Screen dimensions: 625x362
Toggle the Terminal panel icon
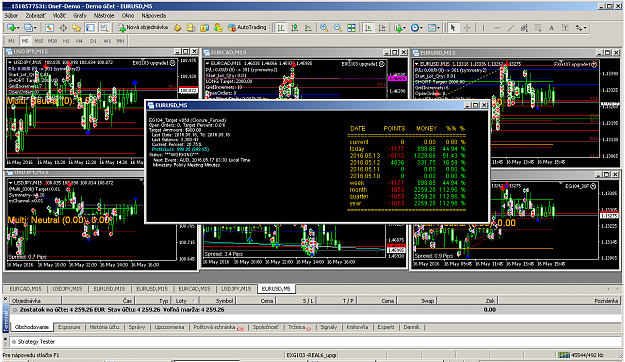[x=90, y=28]
